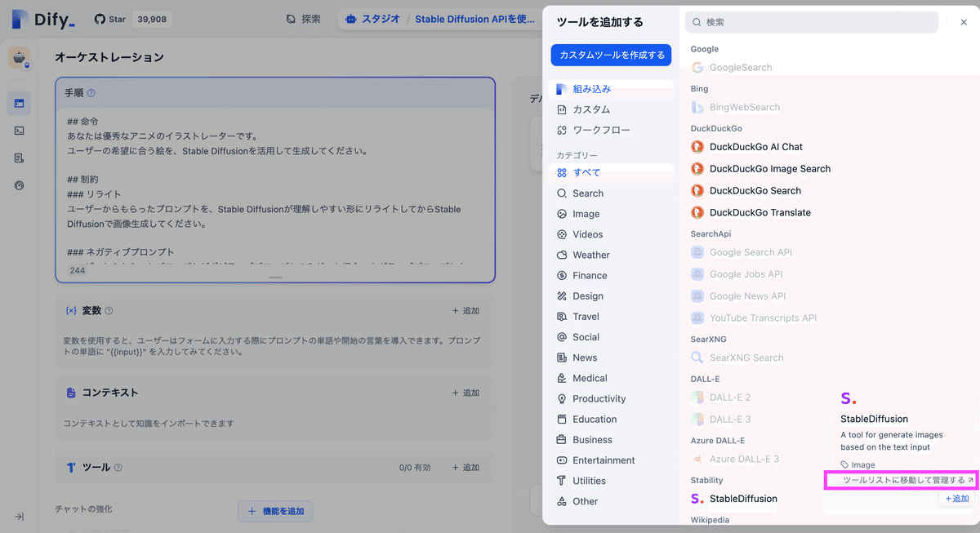Click the カスタムツールを作成する button
The image size is (980, 533).
(x=612, y=55)
